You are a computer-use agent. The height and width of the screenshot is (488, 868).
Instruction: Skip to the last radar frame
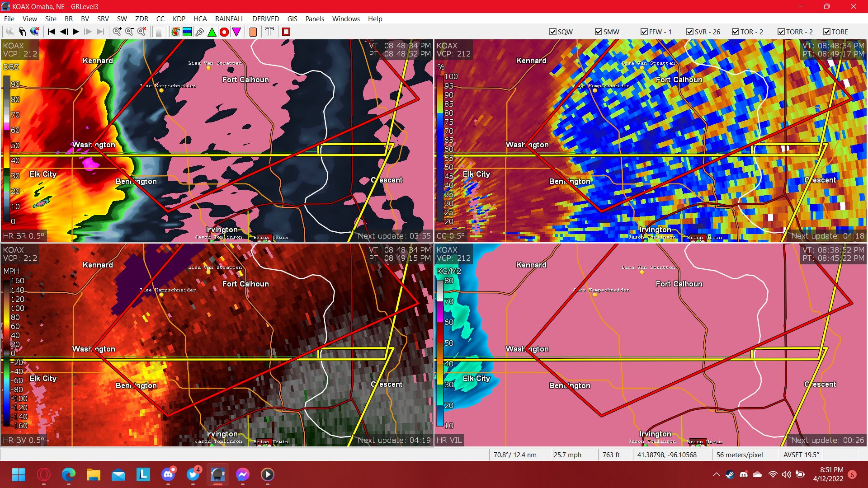click(x=100, y=32)
